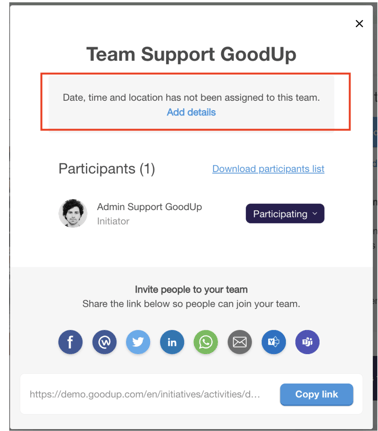Click the Admin Support GoodUp name
The image size is (378, 431).
tap(149, 207)
